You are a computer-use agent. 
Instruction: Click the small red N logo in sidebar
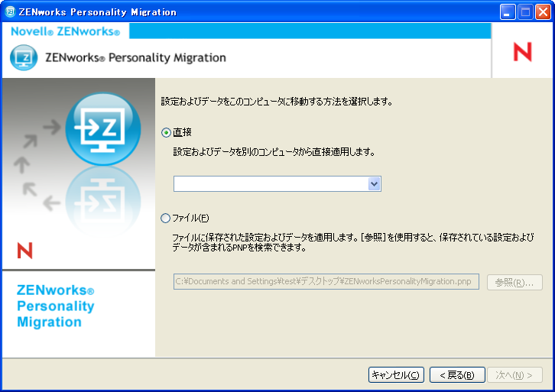24,251
